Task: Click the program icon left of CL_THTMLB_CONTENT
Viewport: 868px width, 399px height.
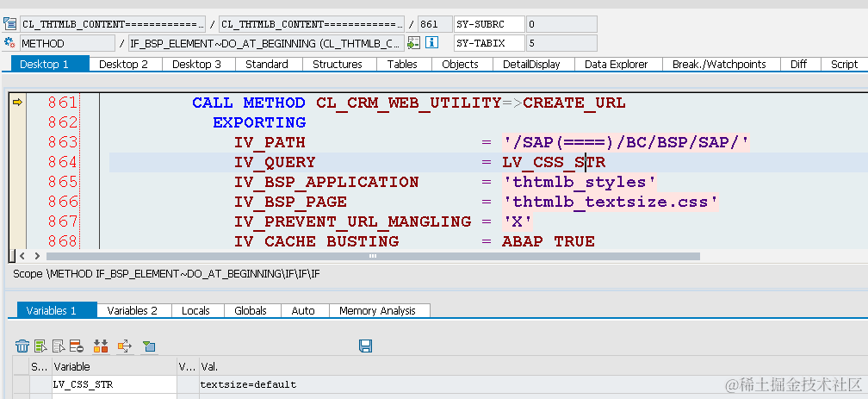Action: coord(10,24)
